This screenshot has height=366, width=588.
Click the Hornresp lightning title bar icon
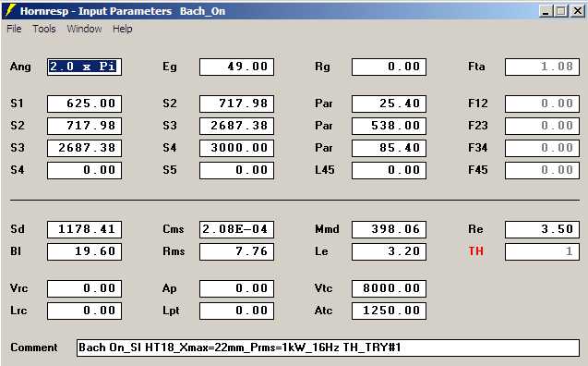(10, 10)
